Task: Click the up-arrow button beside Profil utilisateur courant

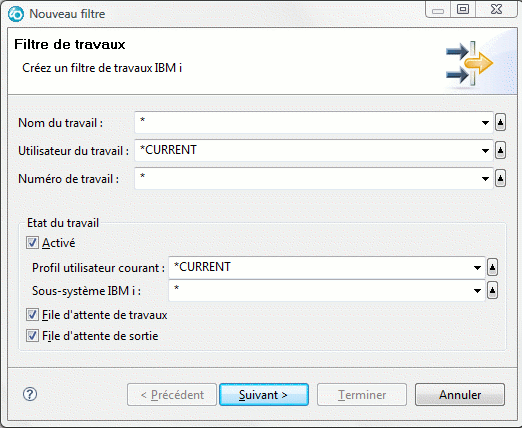Action: pos(492,267)
